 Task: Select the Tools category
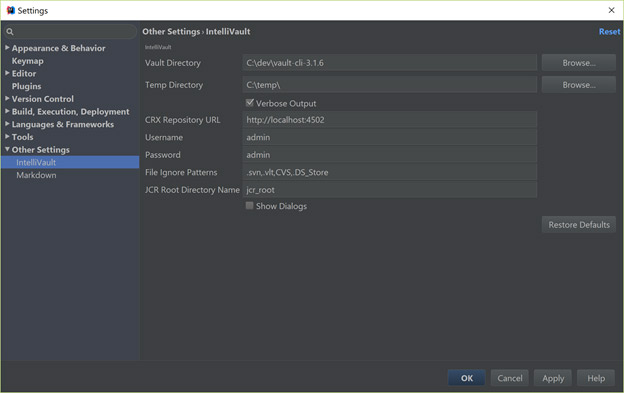[22, 137]
